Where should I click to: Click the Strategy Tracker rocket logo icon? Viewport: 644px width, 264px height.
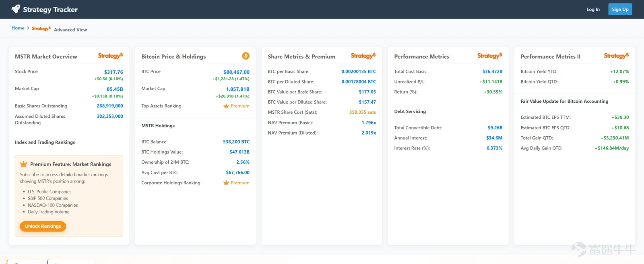[16, 9]
